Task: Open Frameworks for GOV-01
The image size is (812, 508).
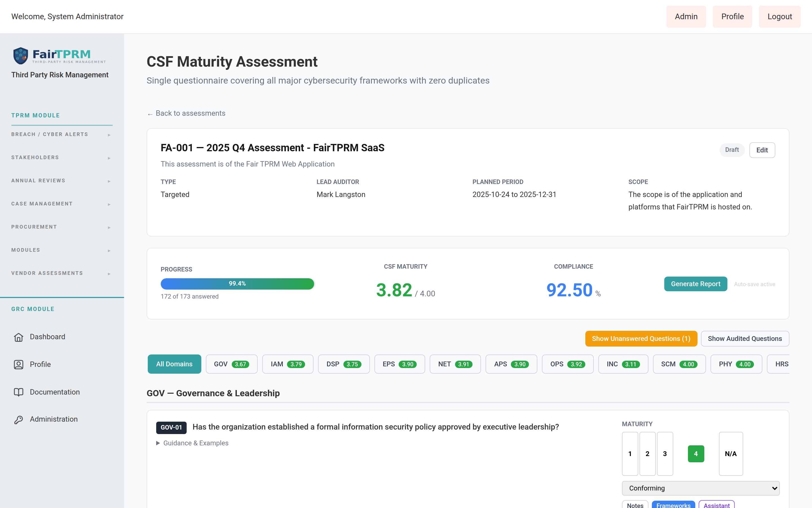Action: pyautogui.click(x=673, y=505)
